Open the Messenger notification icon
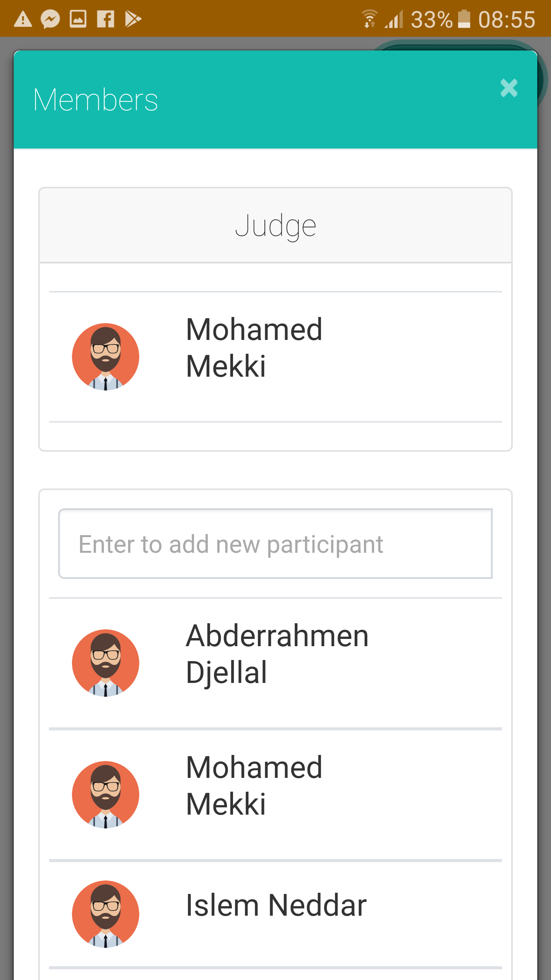This screenshot has width=551, height=980. pyautogui.click(x=51, y=19)
